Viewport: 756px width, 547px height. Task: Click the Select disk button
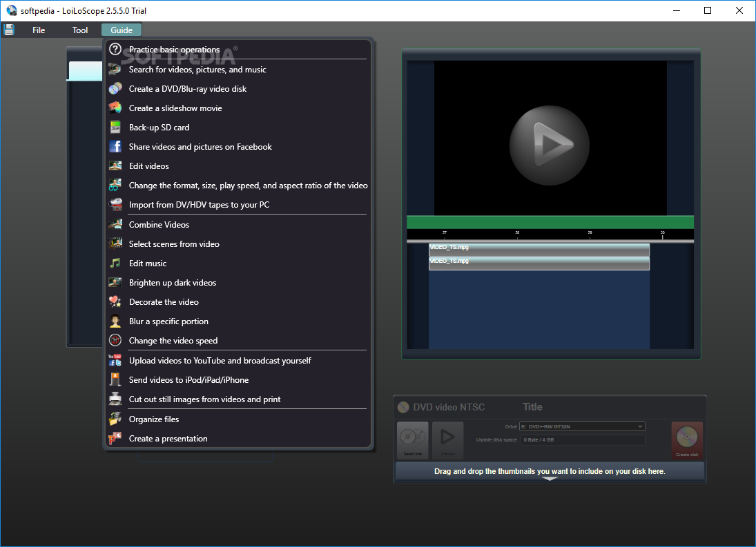click(413, 440)
